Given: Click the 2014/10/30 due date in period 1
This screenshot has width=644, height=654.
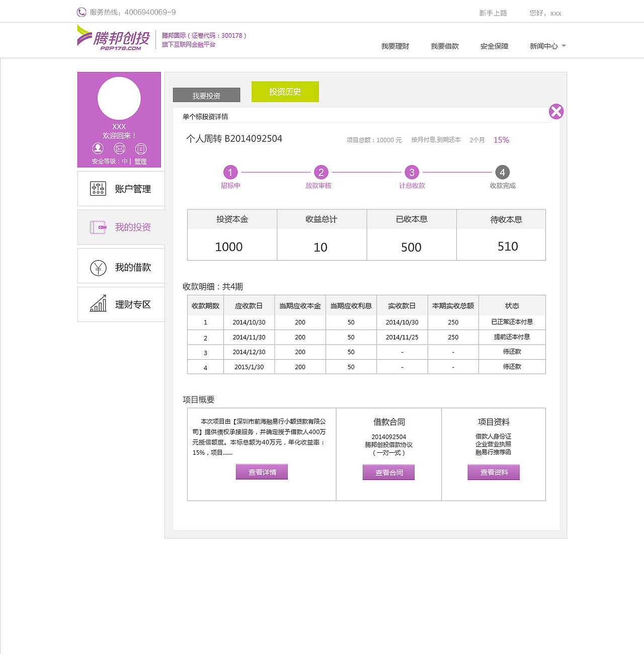Looking at the screenshot, I should click(x=249, y=322).
